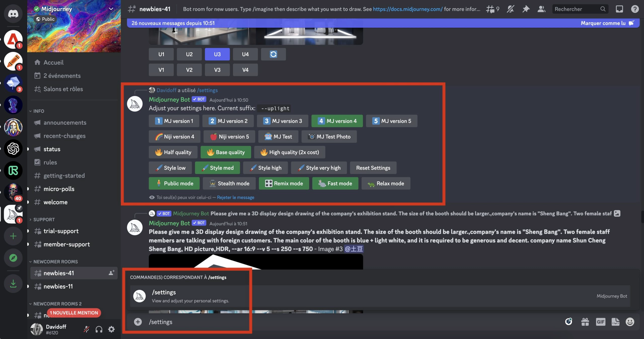Click the V1 variation button
This screenshot has height=339, width=644.
[x=161, y=70]
